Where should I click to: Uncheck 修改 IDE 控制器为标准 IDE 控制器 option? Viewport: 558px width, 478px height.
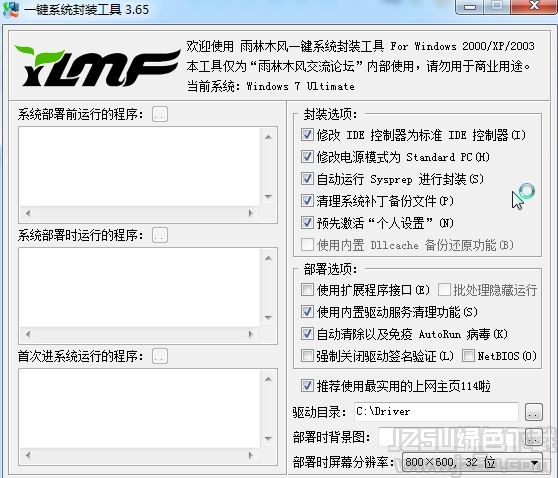click(x=307, y=135)
